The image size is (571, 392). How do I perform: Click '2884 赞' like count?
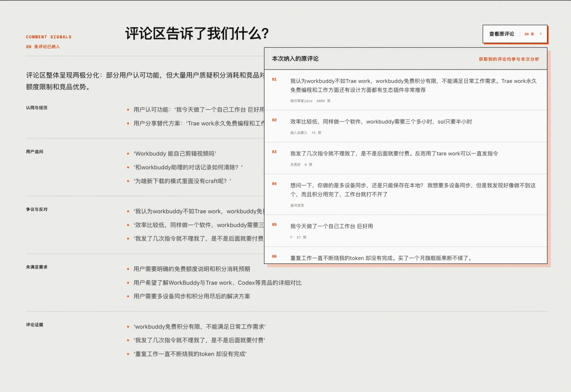323,101
